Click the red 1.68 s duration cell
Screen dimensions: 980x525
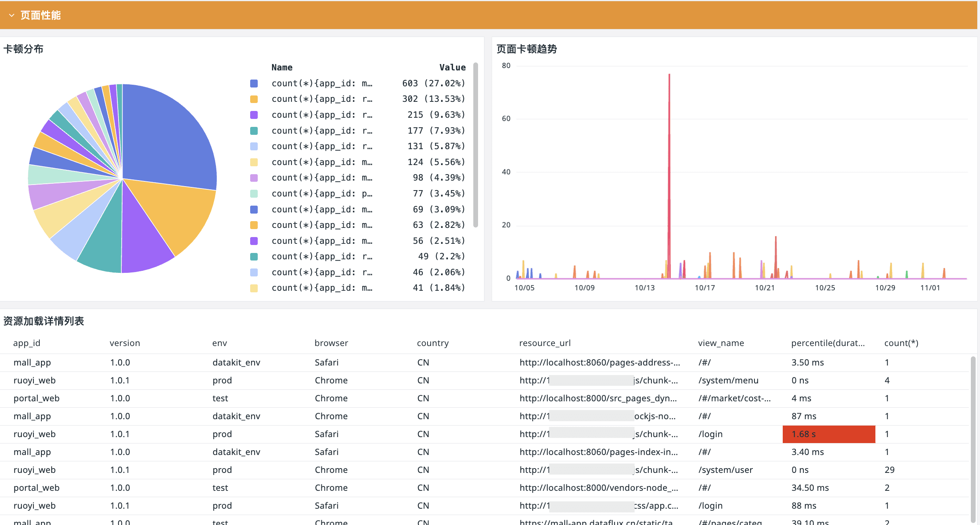(x=828, y=434)
